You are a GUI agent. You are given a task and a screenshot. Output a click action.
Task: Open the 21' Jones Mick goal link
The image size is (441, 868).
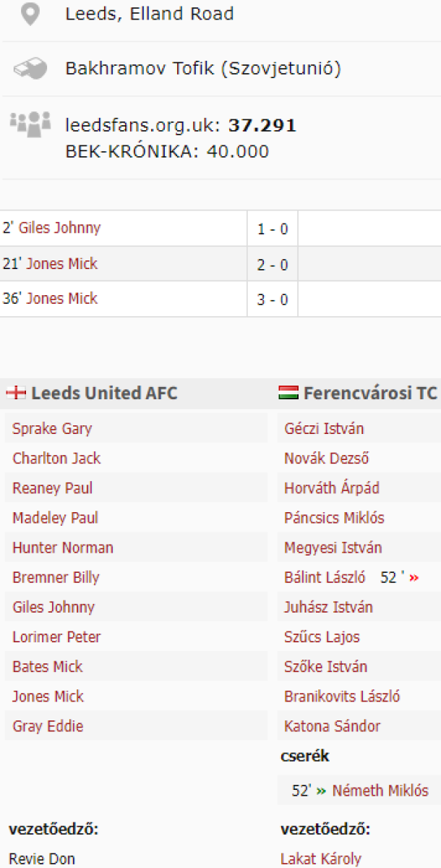tap(61, 264)
